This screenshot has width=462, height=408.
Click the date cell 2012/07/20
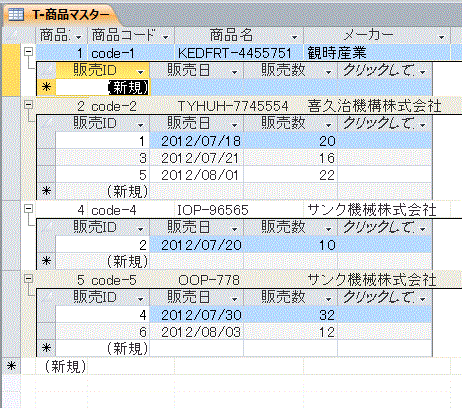coord(197,245)
